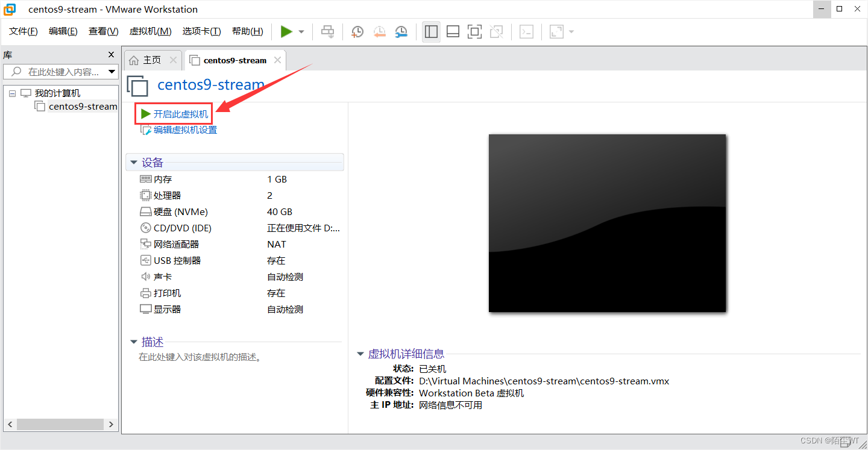Click the 硬盘 (NVMe) disk icon
The image size is (868, 450).
[145, 212]
